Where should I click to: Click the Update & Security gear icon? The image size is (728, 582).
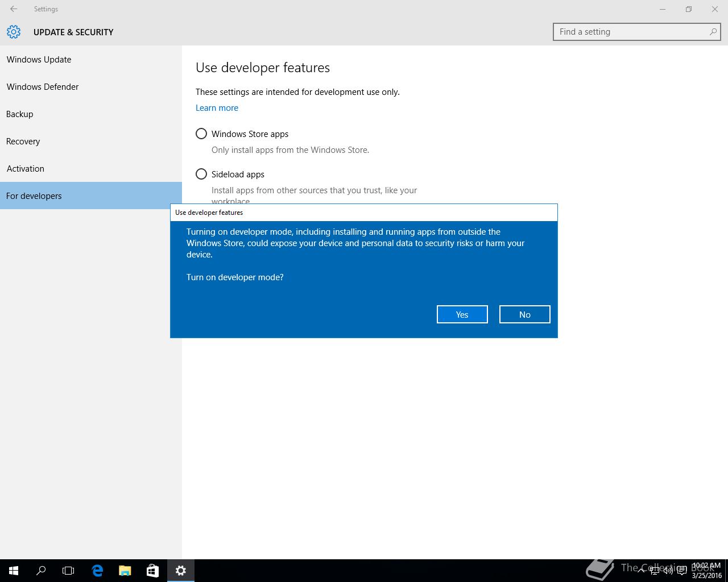click(x=14, y=32)
